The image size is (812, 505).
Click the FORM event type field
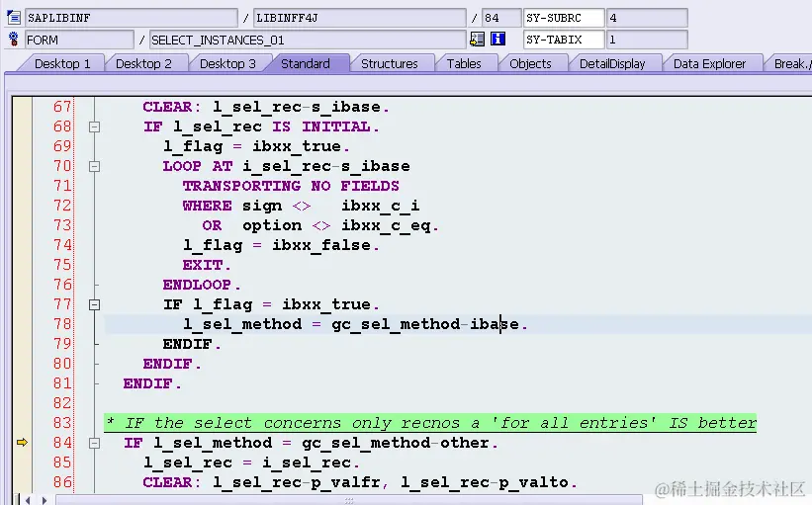(x=79, y=40)
